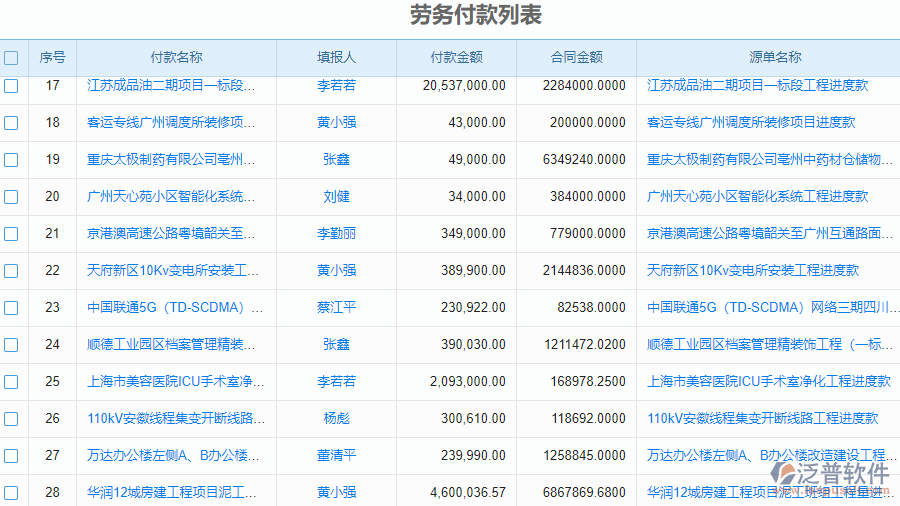
Task: Click the 填报人 column header
Action: (x=336, y=58)
